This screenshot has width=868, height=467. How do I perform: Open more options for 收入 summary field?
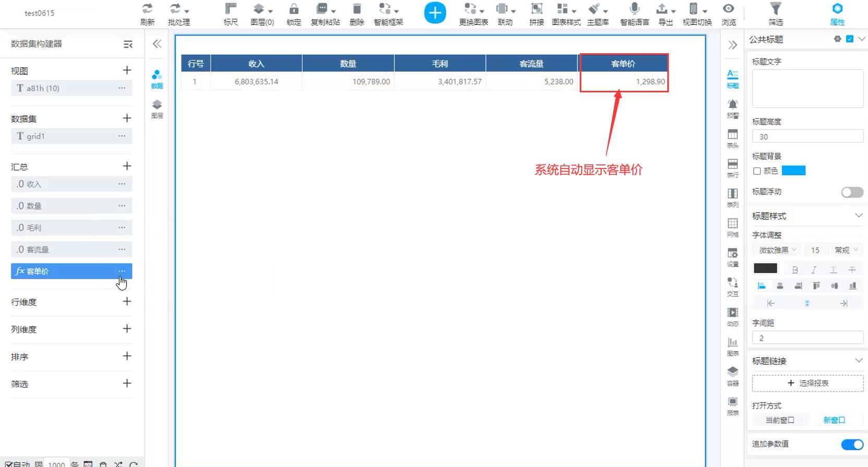(x=121, y=184)
